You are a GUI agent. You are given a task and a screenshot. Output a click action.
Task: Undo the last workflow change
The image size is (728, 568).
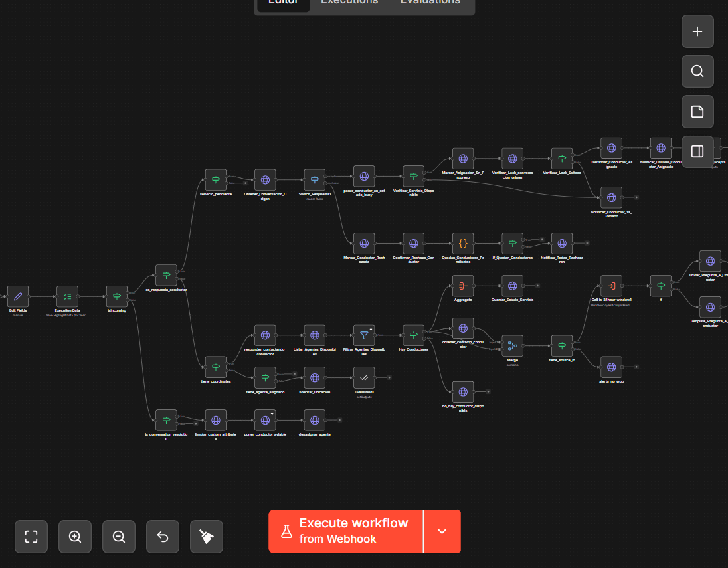click(162, 537)
